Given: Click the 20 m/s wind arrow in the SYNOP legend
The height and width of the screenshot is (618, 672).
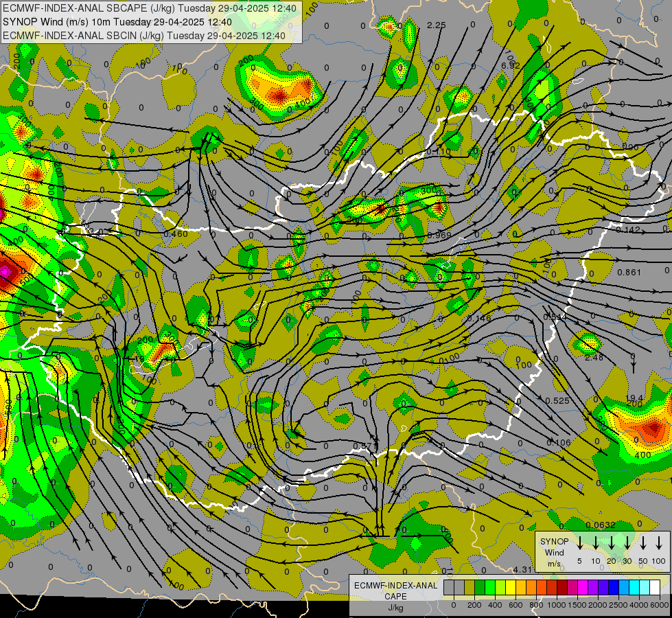Looking at the screenshot, I should click(612, 543).
